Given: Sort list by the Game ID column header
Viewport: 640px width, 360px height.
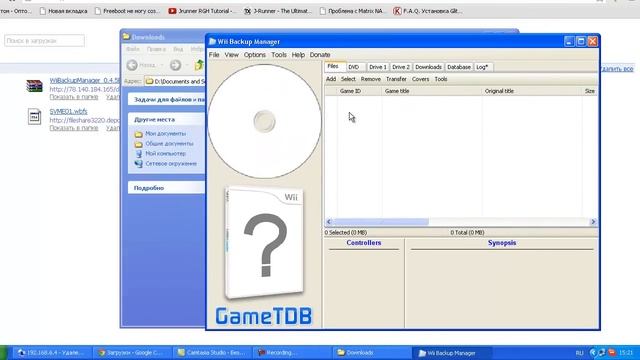Looking at the screenshot, I should (x=359, y=91).
